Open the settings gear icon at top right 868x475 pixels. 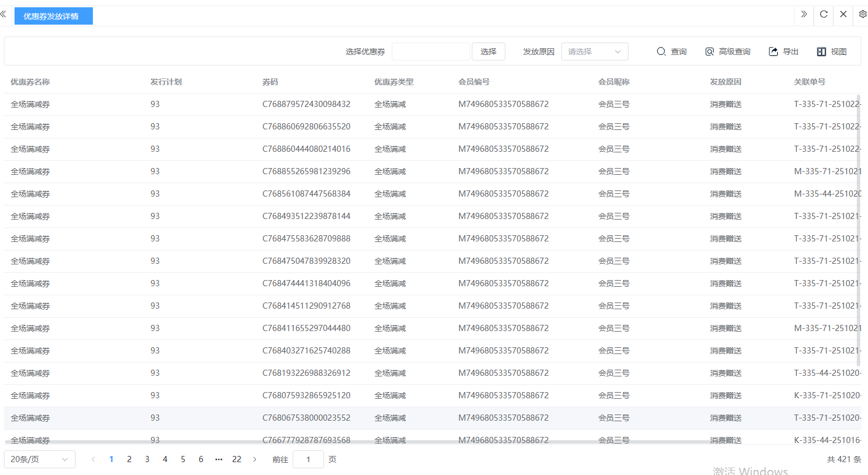click(x=862, y=15)
